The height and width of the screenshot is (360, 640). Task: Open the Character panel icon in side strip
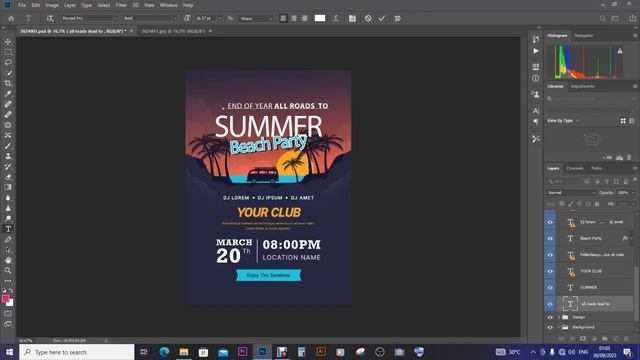[536, 111]
